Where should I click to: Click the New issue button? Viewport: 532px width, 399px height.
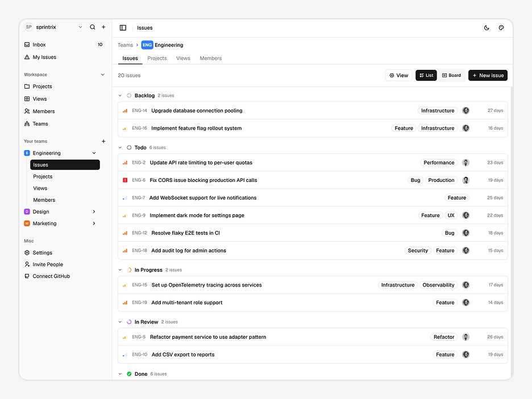488,76
